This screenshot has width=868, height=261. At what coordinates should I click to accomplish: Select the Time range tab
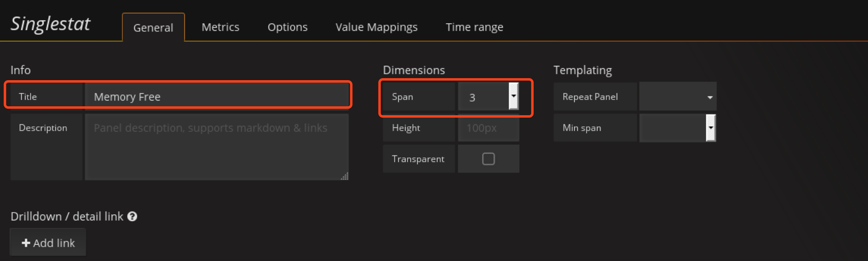pos(474,27)
